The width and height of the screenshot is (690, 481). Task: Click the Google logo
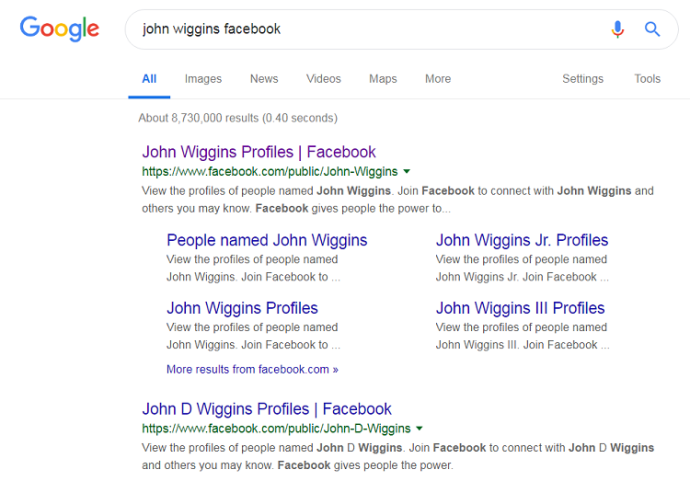tap(59, 29)
